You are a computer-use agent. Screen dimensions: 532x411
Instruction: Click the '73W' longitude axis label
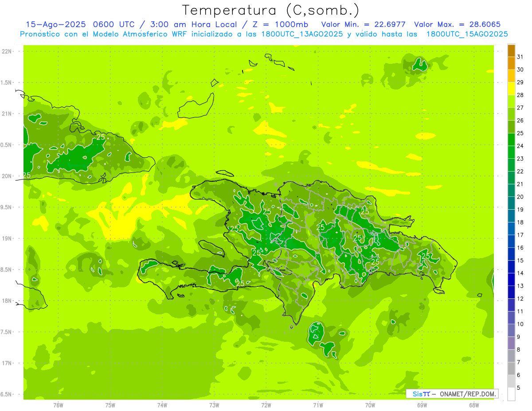click(214, 405)
